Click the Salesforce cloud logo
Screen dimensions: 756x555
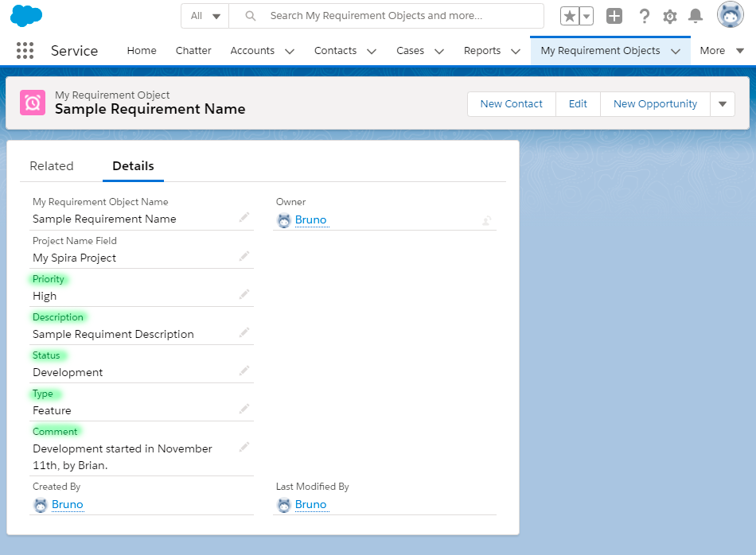[26, 15]
